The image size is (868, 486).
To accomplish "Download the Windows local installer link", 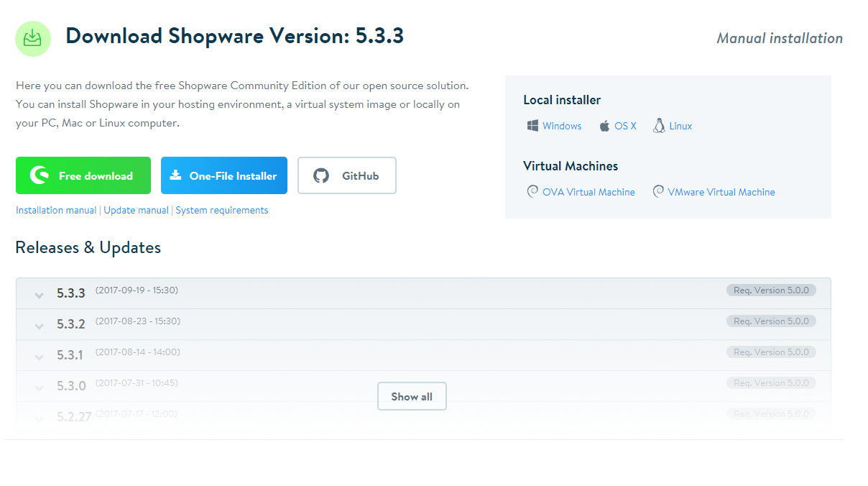I will coord(562,126).
